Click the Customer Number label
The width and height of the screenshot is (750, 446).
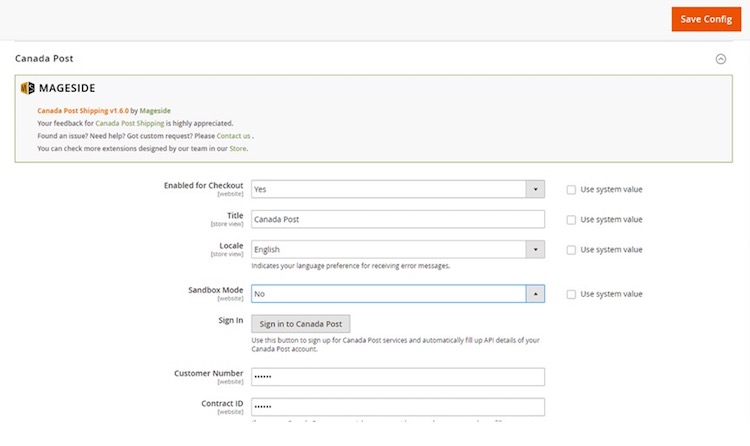pos(209,373)
